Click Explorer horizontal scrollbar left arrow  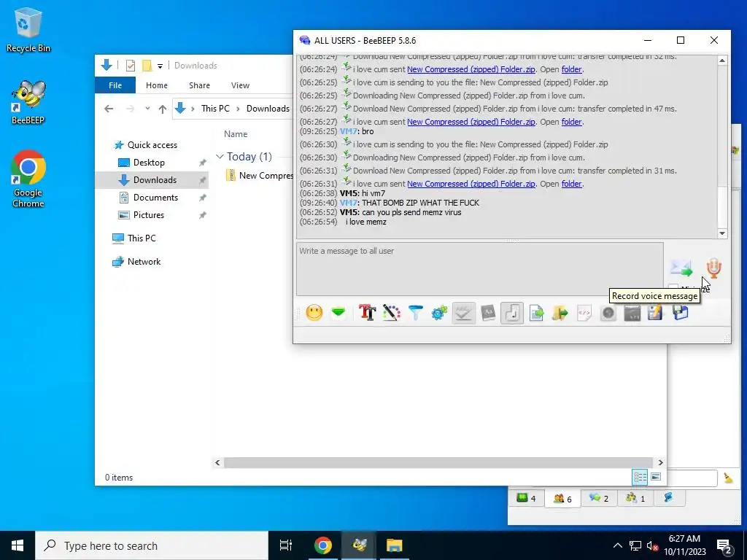pos(217,462)
